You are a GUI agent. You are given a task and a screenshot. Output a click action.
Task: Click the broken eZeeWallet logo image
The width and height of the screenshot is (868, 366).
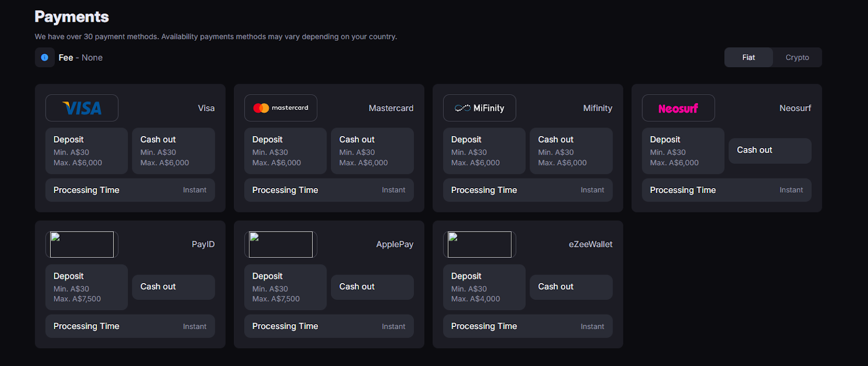[x=480, y=245]
